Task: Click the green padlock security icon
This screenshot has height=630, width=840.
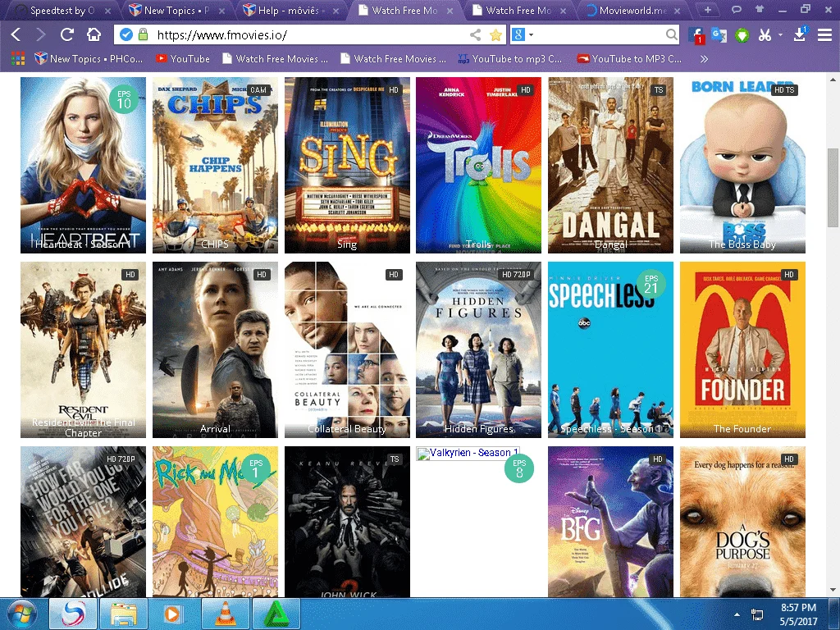Action: pos(143,34)
